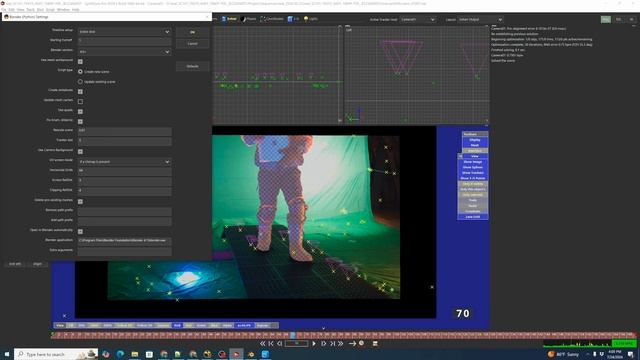This screenshot has height=360, width=640.
Task: Toggle Delete pre-existing meshes checkbox
Action: click(x=80, y=202)
